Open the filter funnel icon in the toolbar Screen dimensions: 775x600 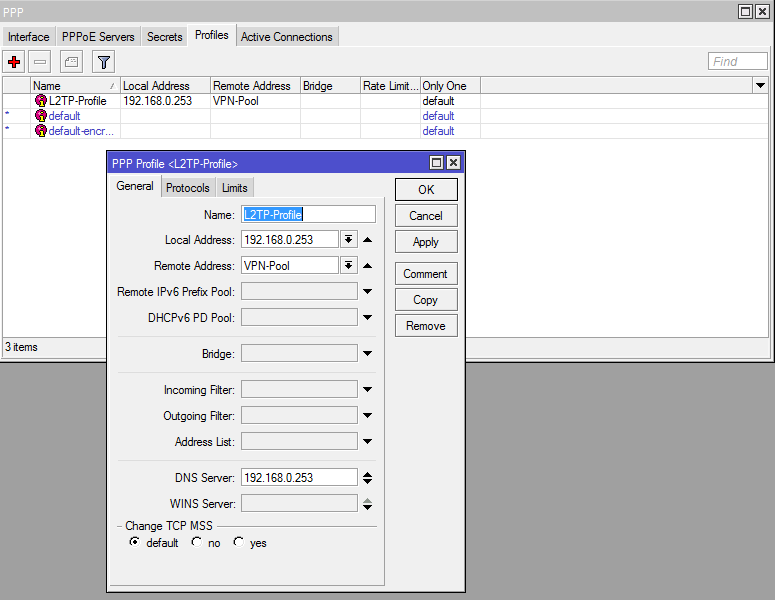click(x=103, y=62)
